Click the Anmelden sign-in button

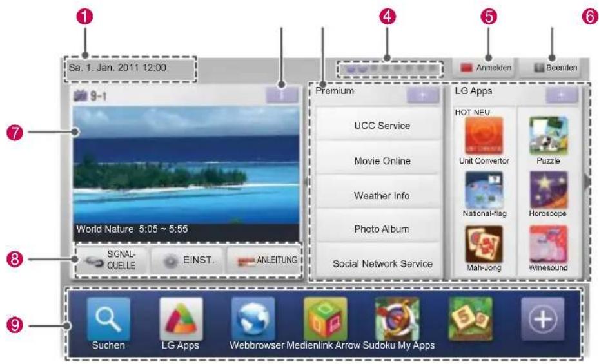coord(484,68)
